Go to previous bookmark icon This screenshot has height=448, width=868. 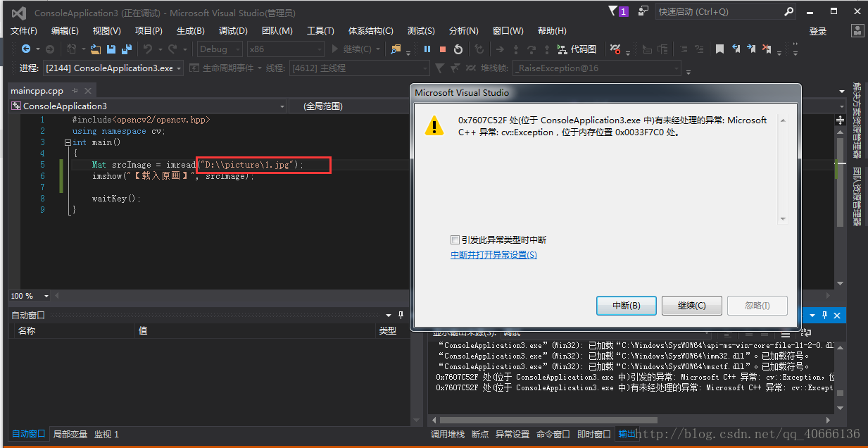pyautogui.click(x=736, y=49)
